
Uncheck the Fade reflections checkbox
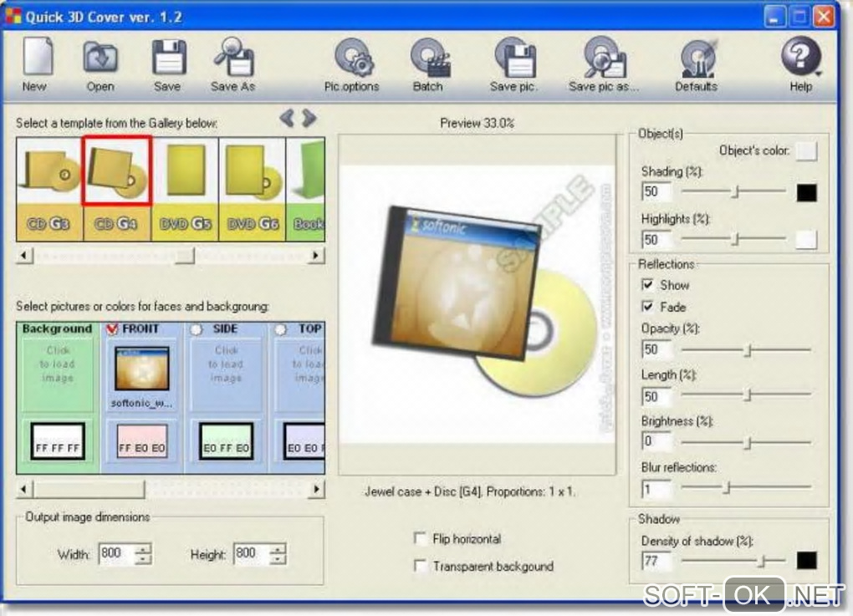point(647,307)
